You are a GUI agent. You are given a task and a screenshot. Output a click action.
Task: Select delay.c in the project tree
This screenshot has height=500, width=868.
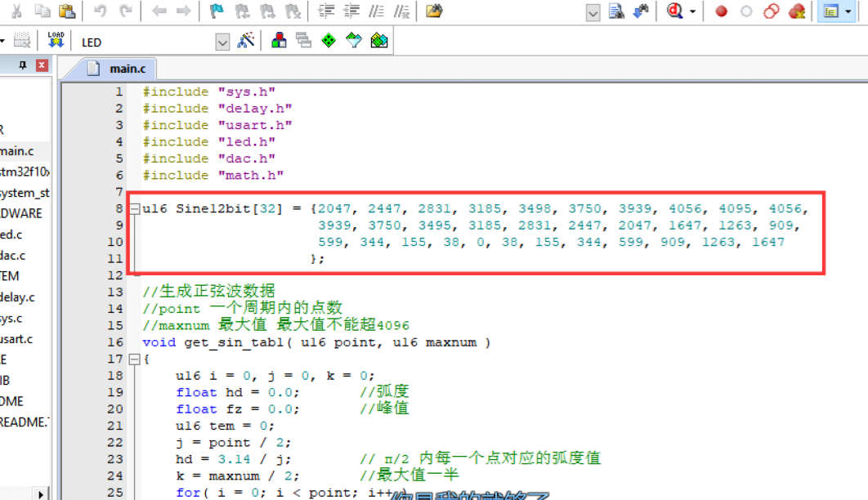pyautogui.click(x=17, y=297)
